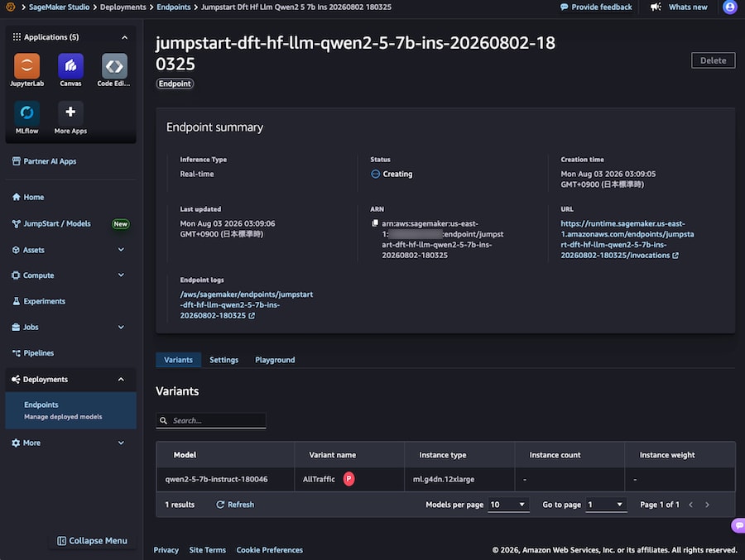Image resolution: width=745 pixels, height=560 pixels.
Task: Click Collapse Menu button
Action: [x=92, y=540]
